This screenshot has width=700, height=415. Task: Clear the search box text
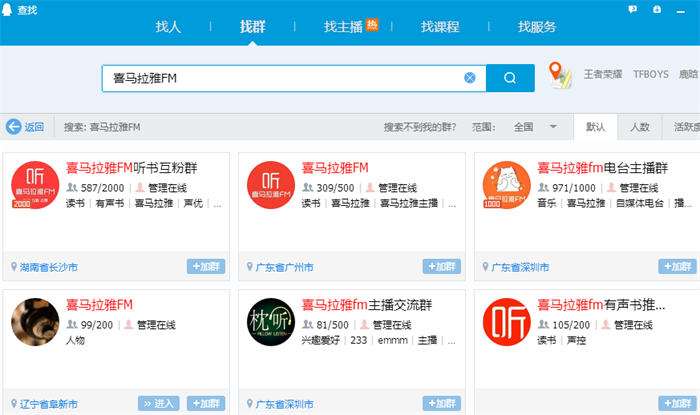tap(470, 78)
